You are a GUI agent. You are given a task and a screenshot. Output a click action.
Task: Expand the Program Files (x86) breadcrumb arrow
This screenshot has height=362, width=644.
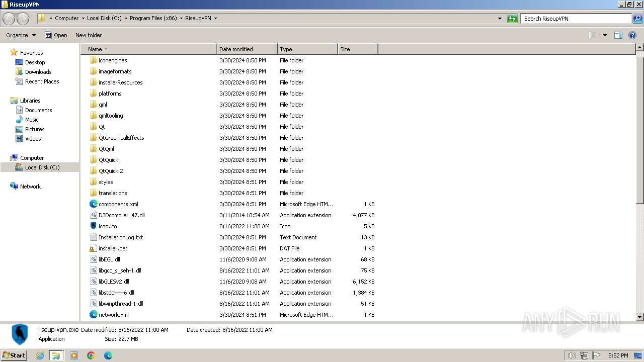point(181,18)
